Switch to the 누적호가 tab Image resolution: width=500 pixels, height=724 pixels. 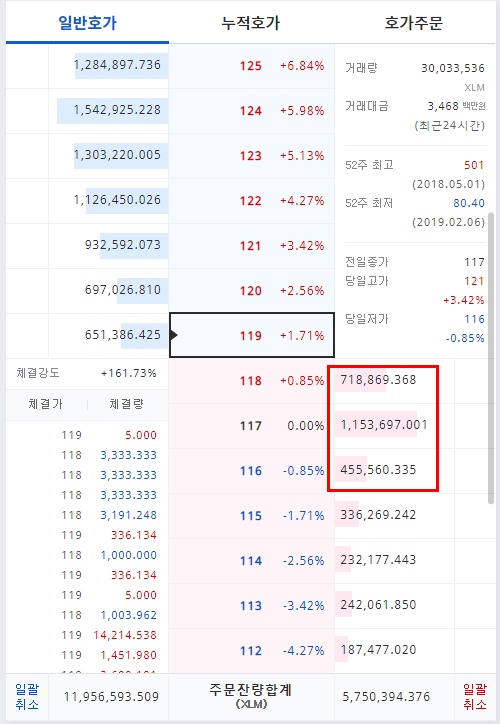[x=251, y=23]
